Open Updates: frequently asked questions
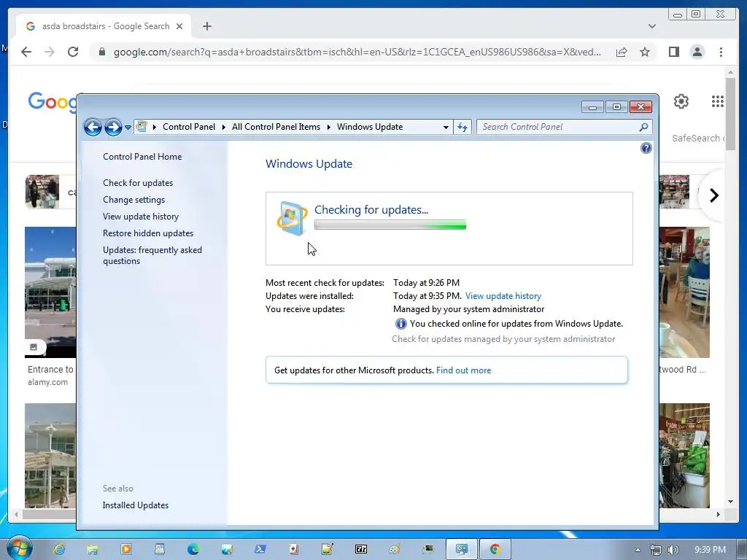The image size is (747, 560). pyautogui.click(x=152, y=255)
